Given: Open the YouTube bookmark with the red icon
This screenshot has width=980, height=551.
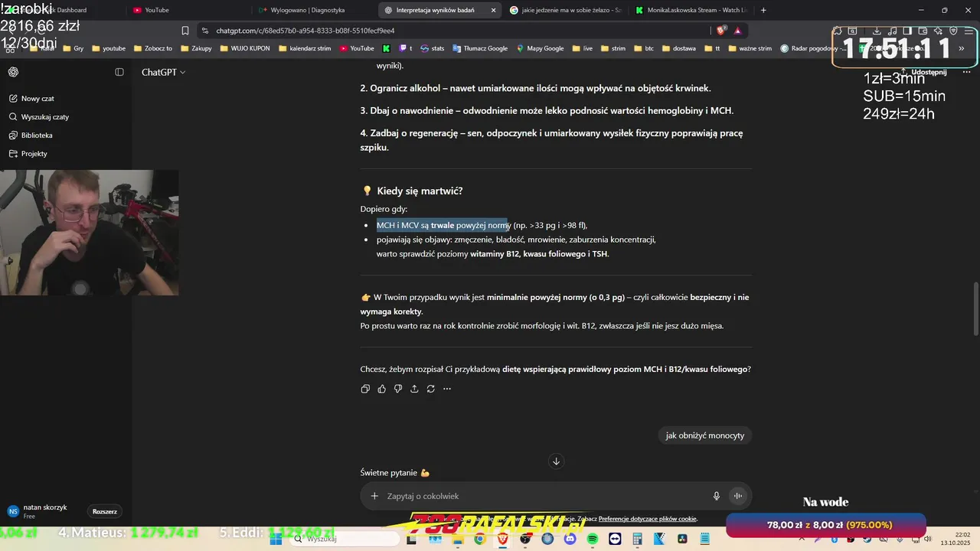Looking at the screenshot, I should pyautogui.click(x=357, y=48).
